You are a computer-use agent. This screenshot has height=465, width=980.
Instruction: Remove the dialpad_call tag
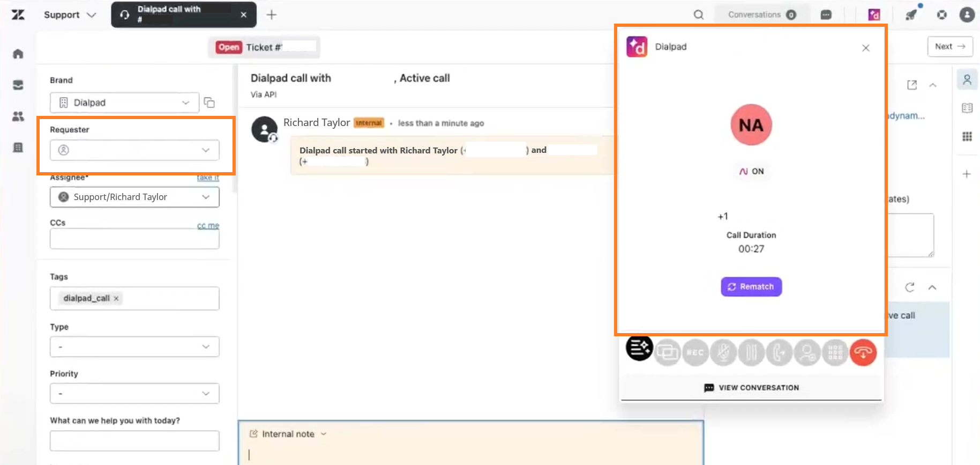tap(116, 298)
